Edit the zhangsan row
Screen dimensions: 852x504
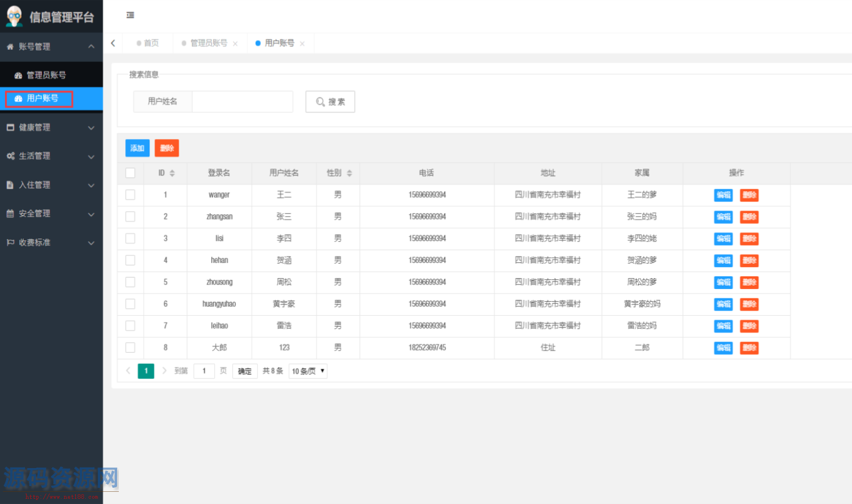(723, 217)
